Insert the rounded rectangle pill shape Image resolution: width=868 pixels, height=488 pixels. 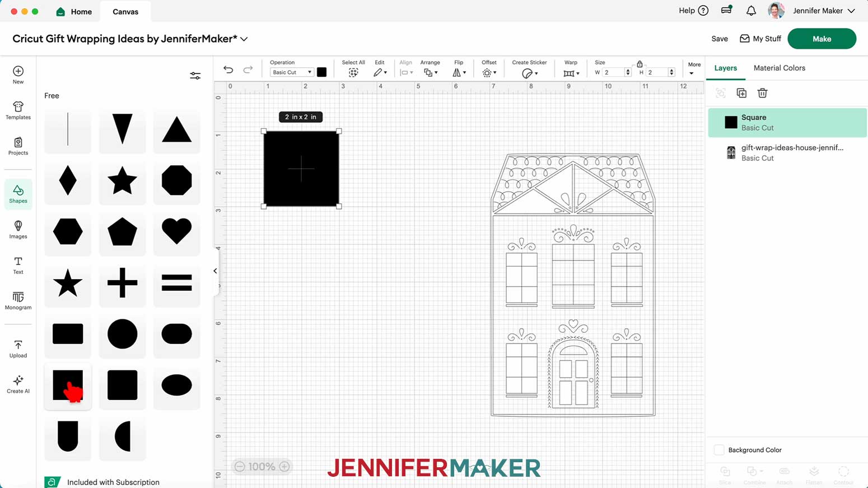[x=176, y=334]
